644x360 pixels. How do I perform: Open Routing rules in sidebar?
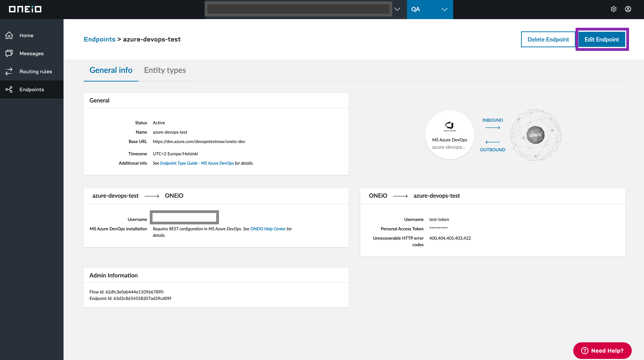click(x=32, y=71)
